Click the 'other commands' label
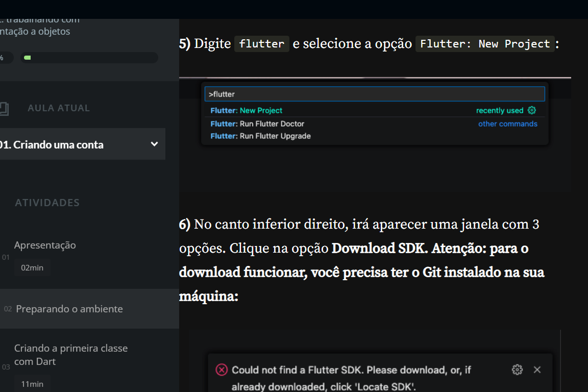588x392 pixels. coord(508,124)
